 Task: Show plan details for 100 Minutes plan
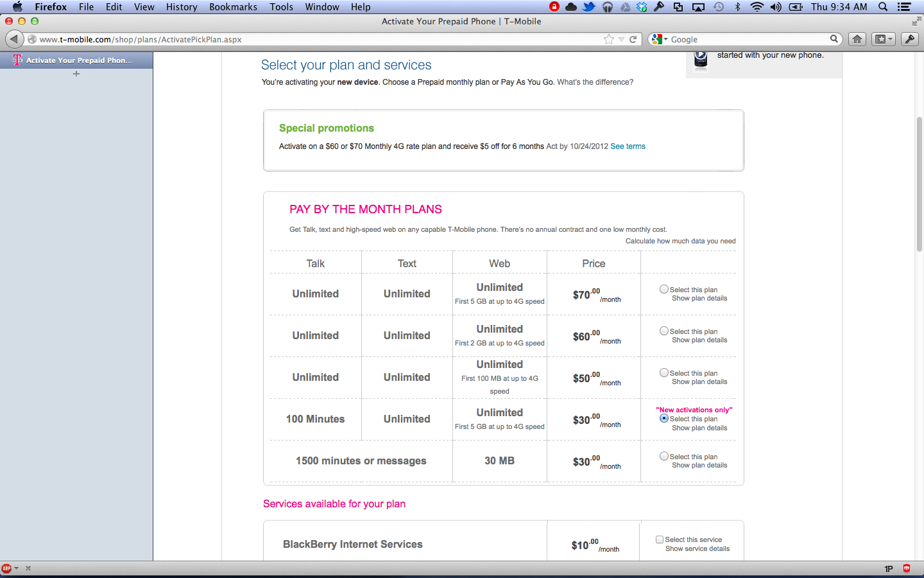click(x=699, y=428)
